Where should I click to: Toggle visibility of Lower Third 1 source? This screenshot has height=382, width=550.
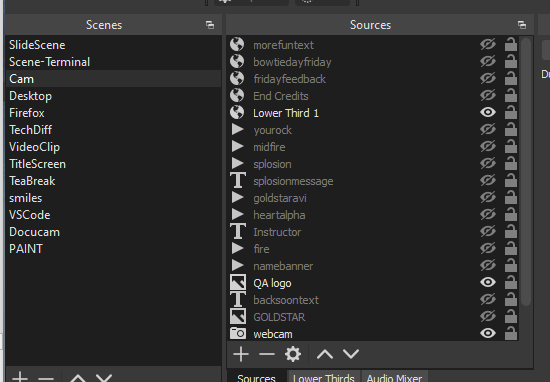click(488, 113)
